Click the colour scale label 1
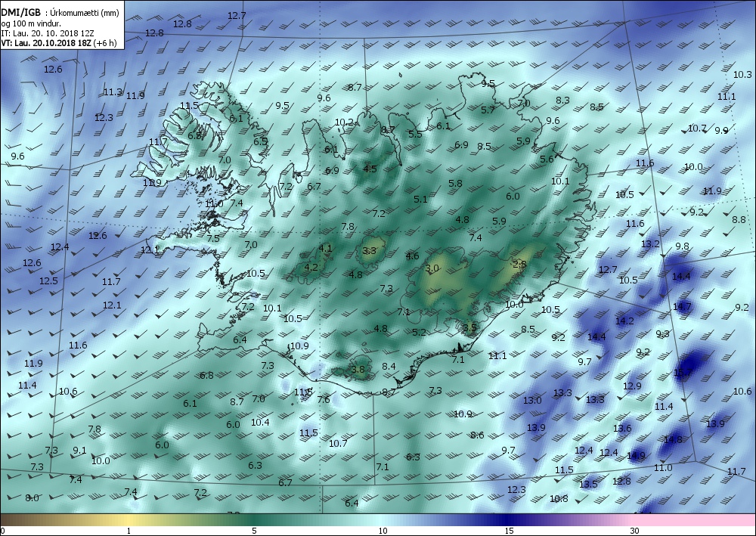This screenshot has height=536, width=756. pos(129,531)
